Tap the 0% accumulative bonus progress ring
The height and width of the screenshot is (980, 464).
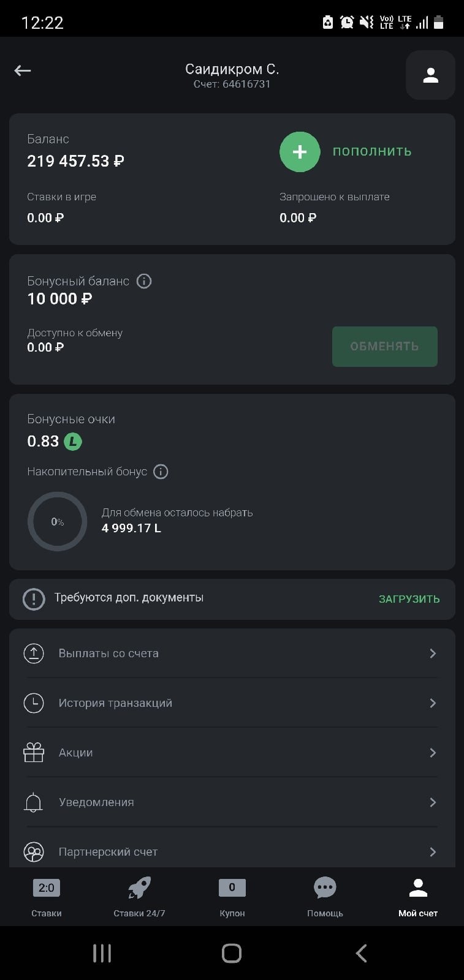point(58,522)
